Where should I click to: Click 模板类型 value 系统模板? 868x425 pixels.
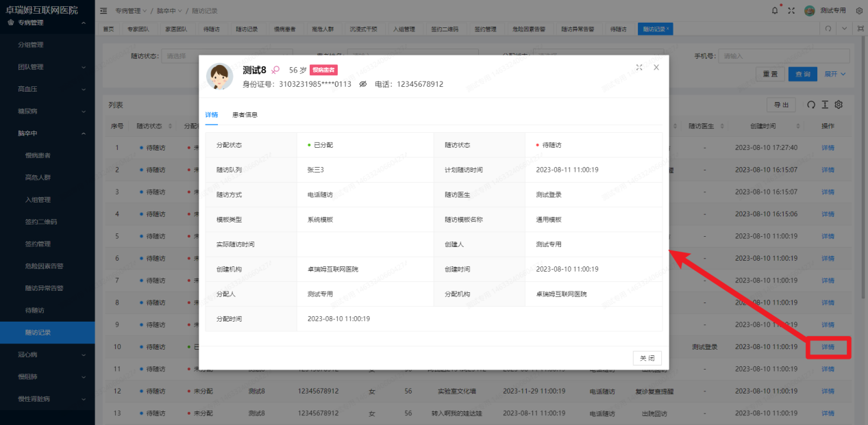(320, 220)
